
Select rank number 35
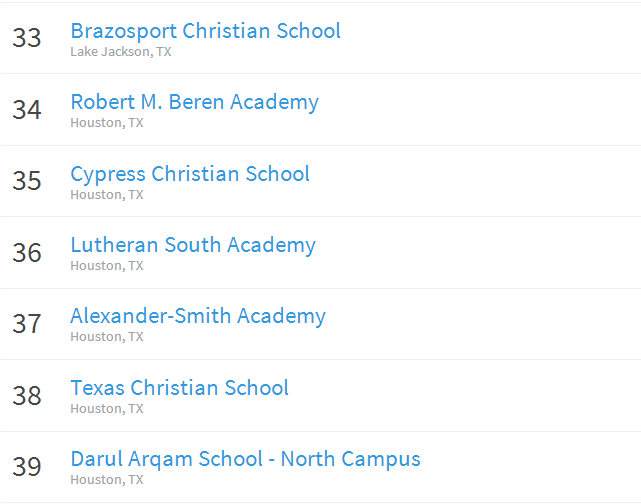(27, 181)
